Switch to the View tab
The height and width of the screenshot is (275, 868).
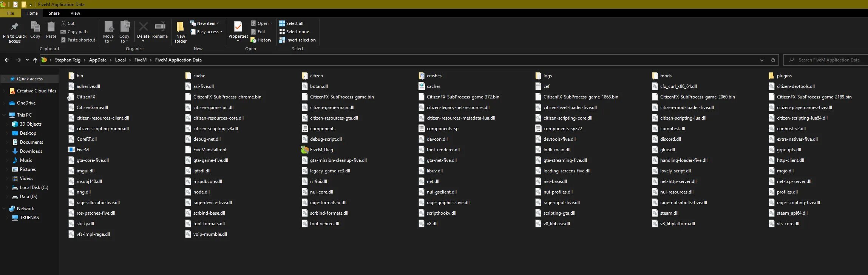tap(75, 13)
